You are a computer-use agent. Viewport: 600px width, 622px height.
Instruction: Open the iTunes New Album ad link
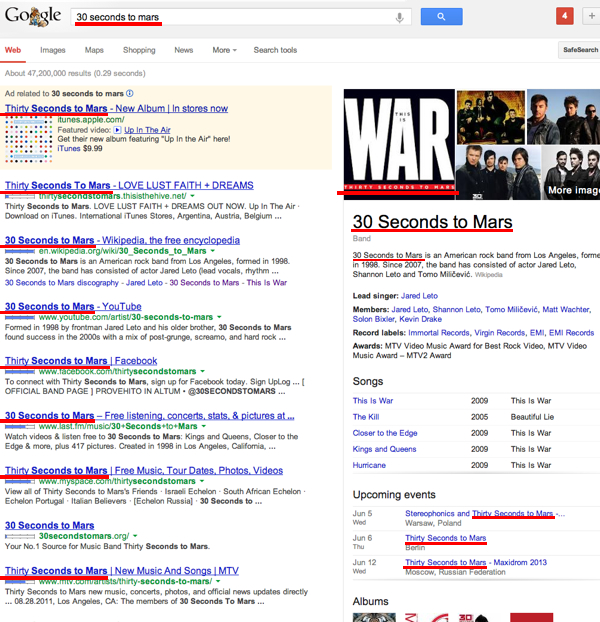pos(116,108)
